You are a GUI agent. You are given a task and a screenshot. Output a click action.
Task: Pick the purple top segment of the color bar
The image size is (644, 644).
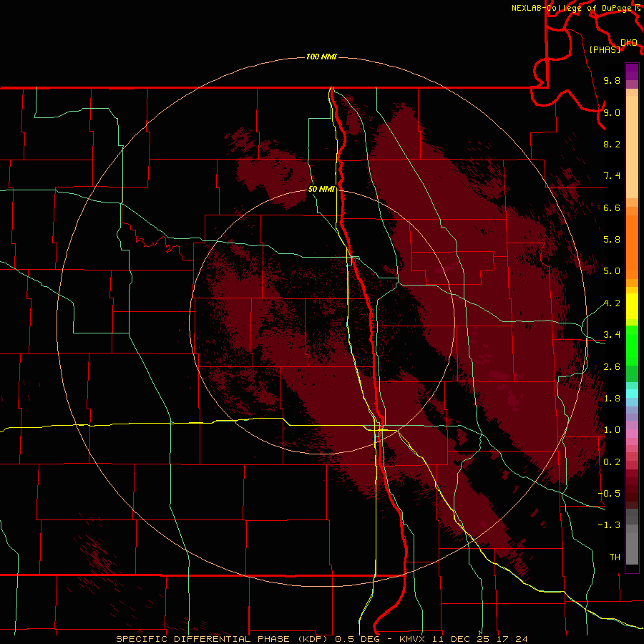coord(632,72)
